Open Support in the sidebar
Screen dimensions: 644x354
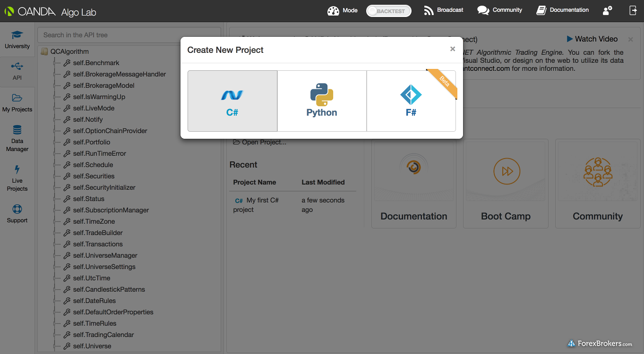pyautogui.click(x=17, y=213)
